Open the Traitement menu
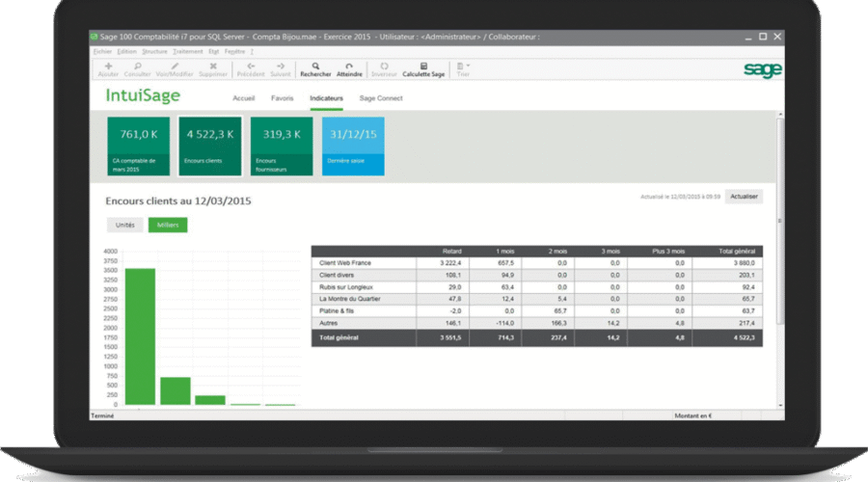Viewport: 868px width, 482px height. pos(188,51)
